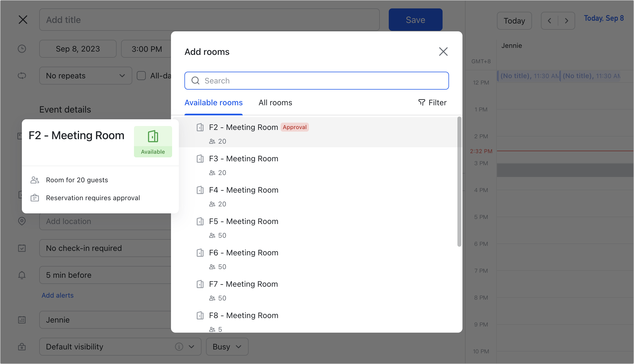Click the Save button
This screenshot has width=634, height=364.
[415, 20]
